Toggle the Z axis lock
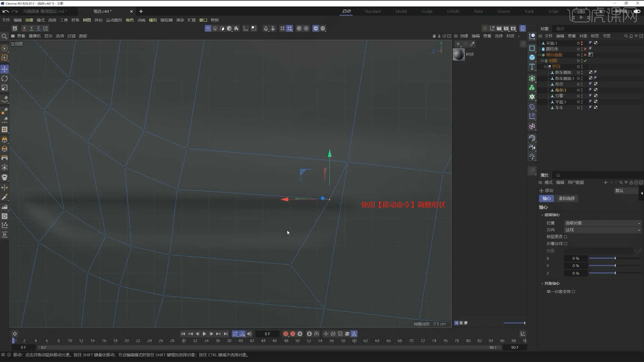The width and height of the screenshot is (644, 362). point(38,28)
